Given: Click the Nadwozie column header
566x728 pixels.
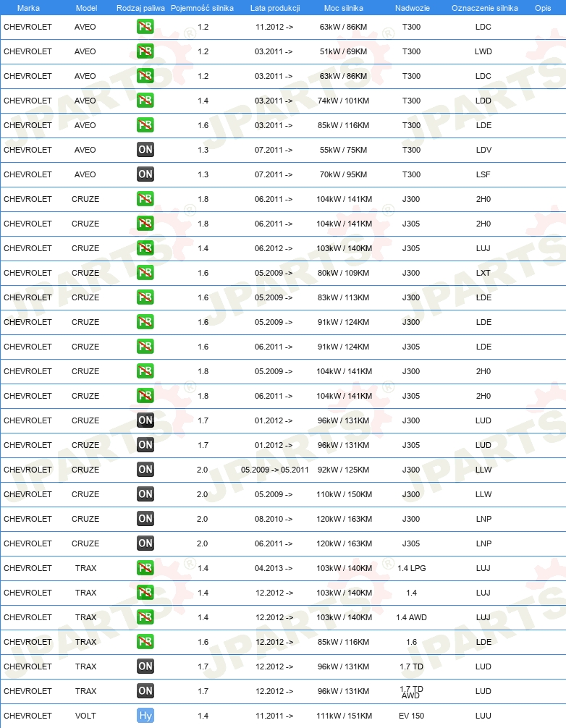Looking at the screenshot, I should click(x=413, y=8).
